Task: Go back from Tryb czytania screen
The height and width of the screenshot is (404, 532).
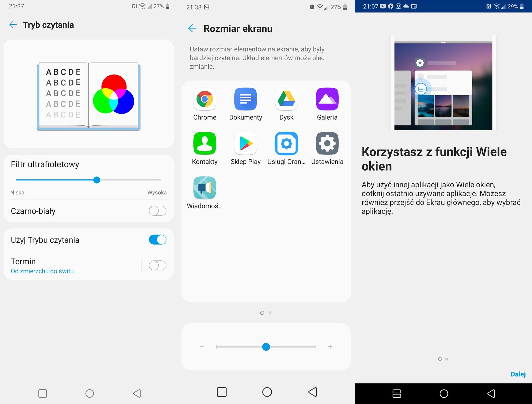Action: [x=13, y=25]
